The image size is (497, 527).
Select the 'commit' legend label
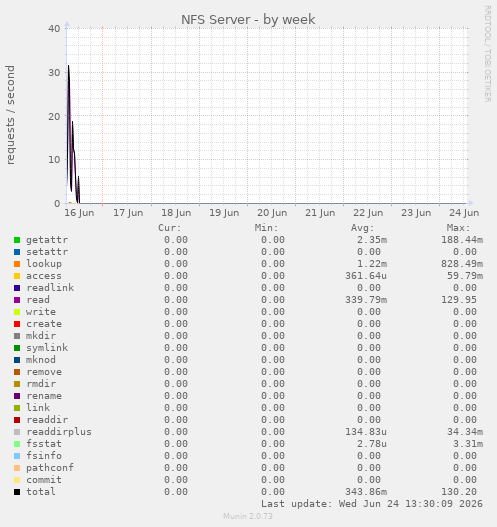click(x=44, y=480)
